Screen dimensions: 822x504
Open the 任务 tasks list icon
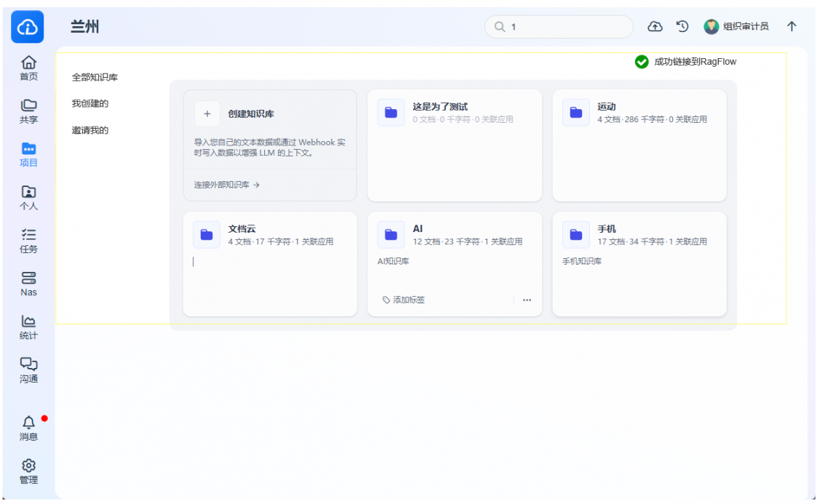click(x=28, y=241)
